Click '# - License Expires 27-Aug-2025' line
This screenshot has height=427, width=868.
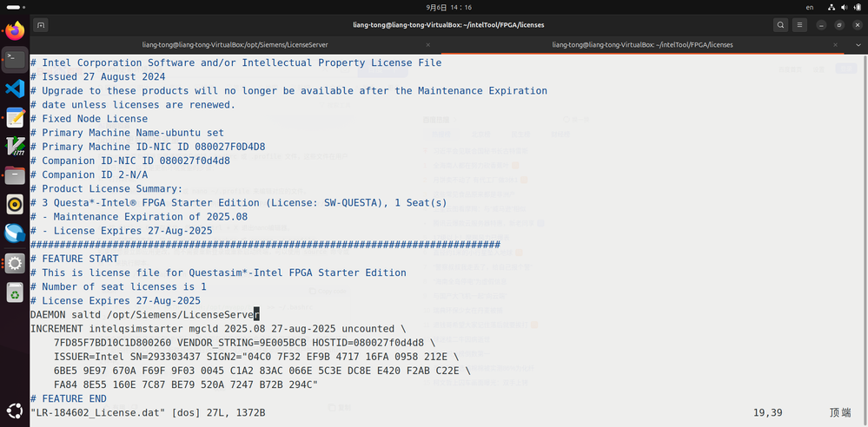121,231
